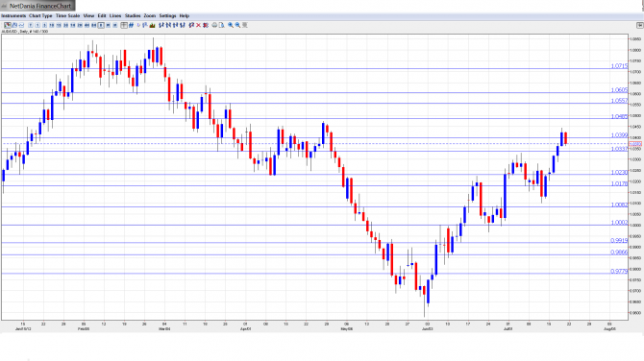
Task: Open the Lines menu
Action: pyautogui.click(x=115, y=16)
